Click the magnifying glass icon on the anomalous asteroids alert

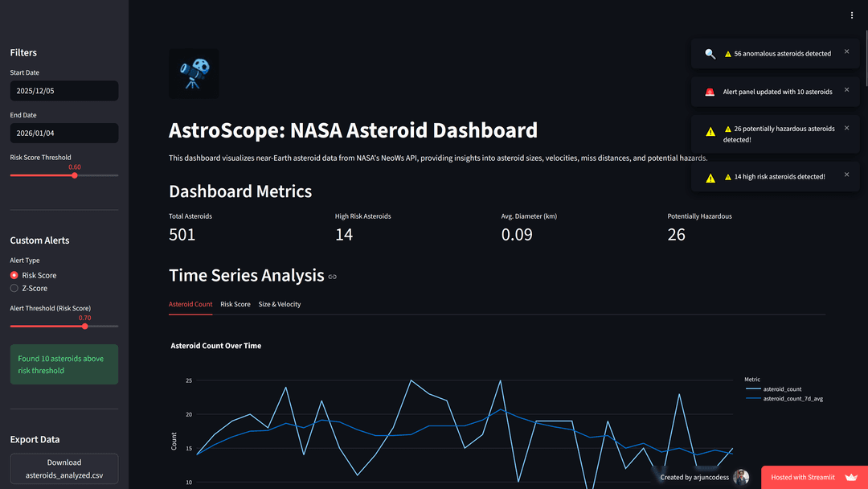pos(710,53)
